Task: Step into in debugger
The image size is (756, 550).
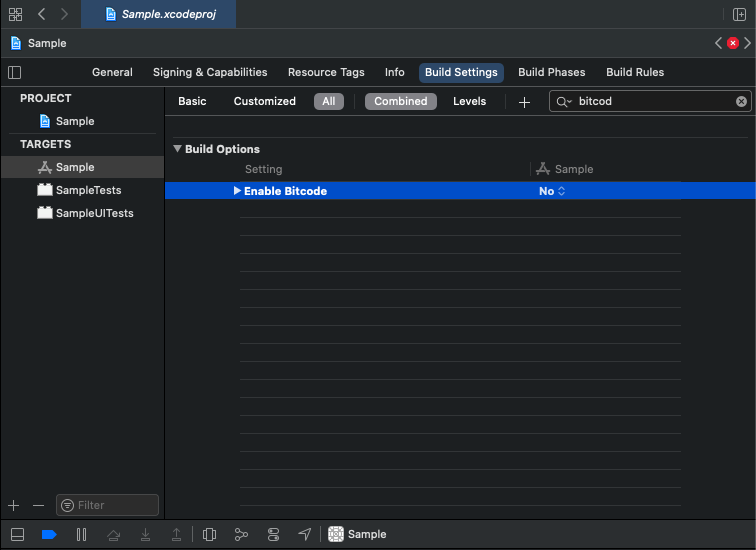Action: click(145, 535)
